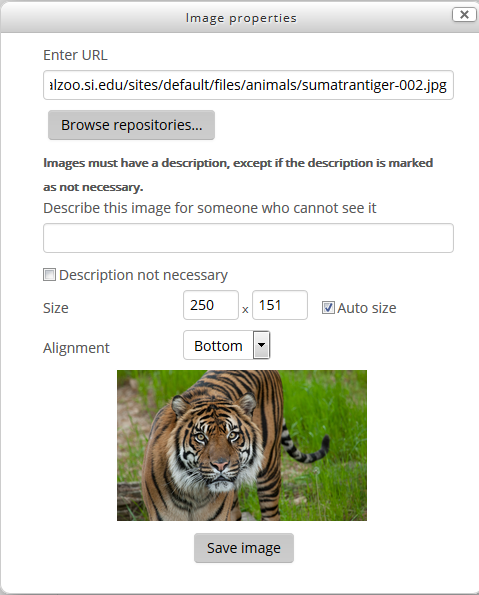The image size is (479, 595).
Task: Click the bold description requirement notice
Action: [238, 175]
